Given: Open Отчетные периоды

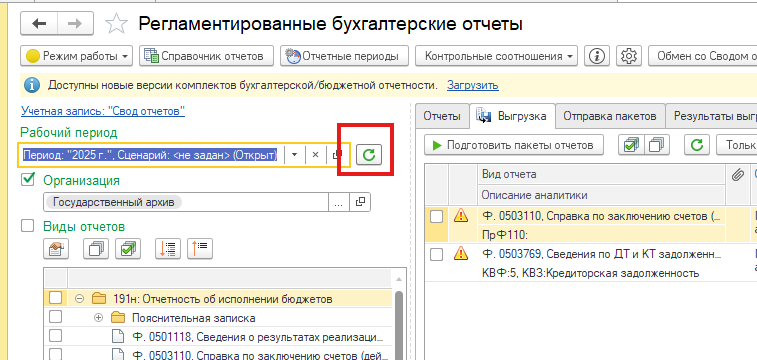Looking at the screenshot, I should 344,56.
